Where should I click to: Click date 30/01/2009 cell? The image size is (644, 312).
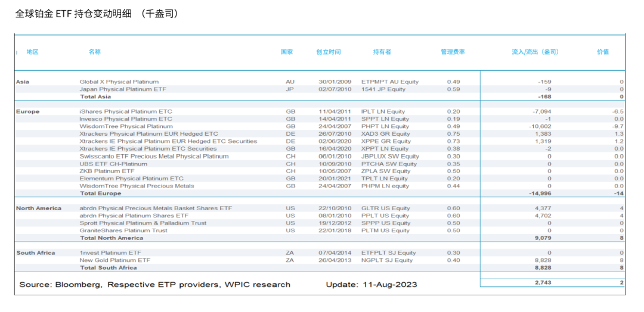(x=335, y=82)
